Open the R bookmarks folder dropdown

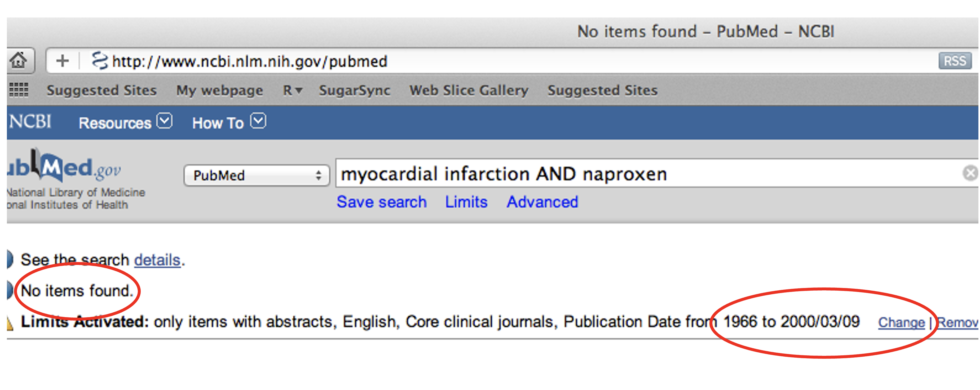pyautogui.click(x=293, y=90)
